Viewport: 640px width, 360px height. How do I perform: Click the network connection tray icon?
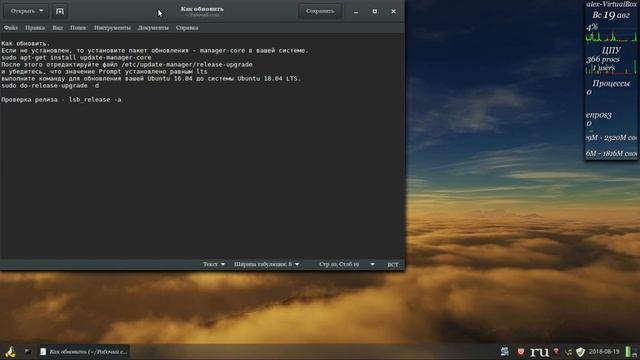click(x=568, y=351)
